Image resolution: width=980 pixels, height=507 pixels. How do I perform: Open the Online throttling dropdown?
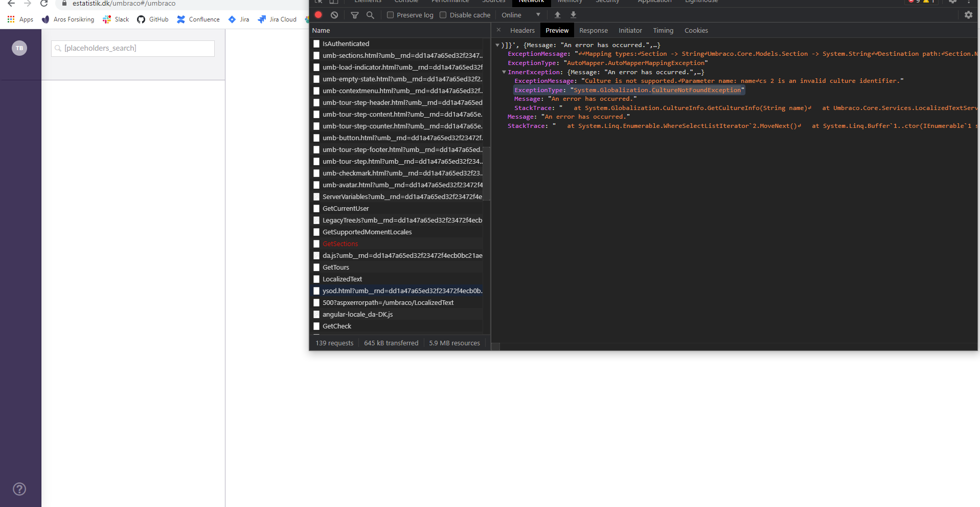520,15
